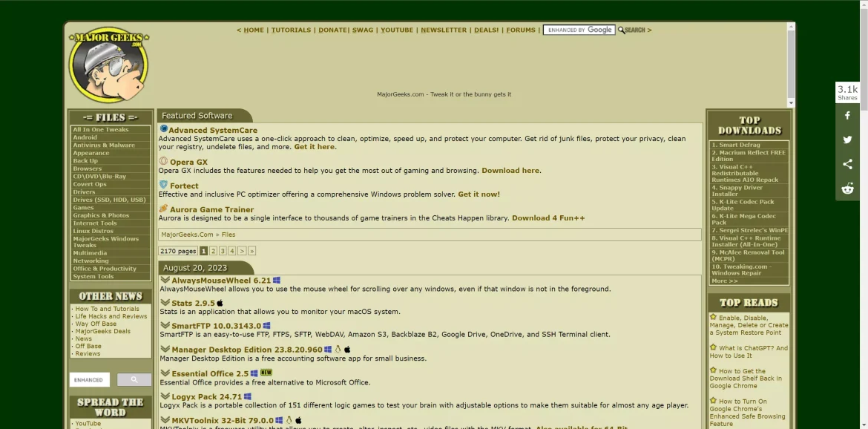
Task: Share page via Twitter icon
Action: tap(847, 140)
